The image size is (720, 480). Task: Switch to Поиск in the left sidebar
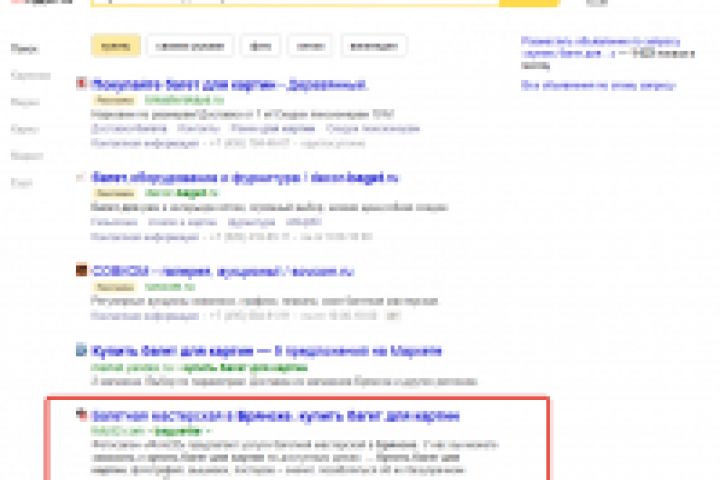tap(24, 49)
